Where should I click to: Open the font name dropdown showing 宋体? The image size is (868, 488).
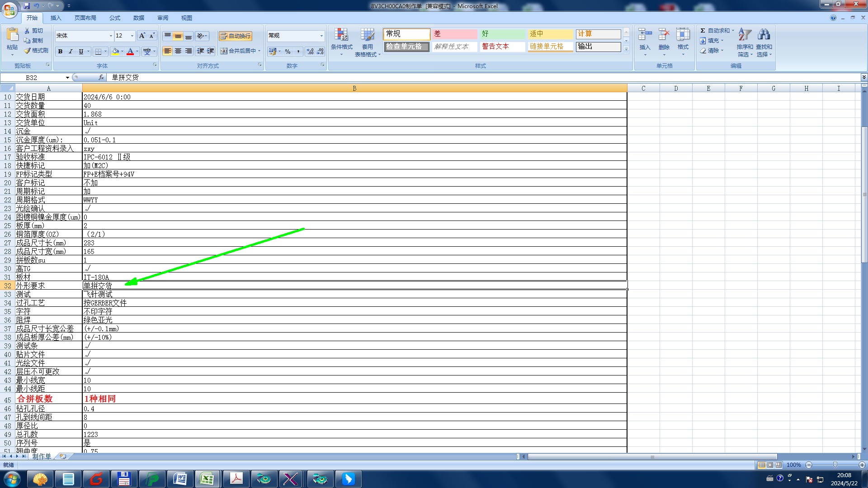tap(111, 36)
